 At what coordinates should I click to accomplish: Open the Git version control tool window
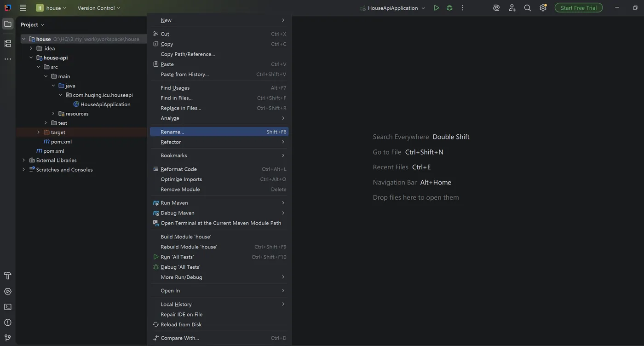coord(8,338)
